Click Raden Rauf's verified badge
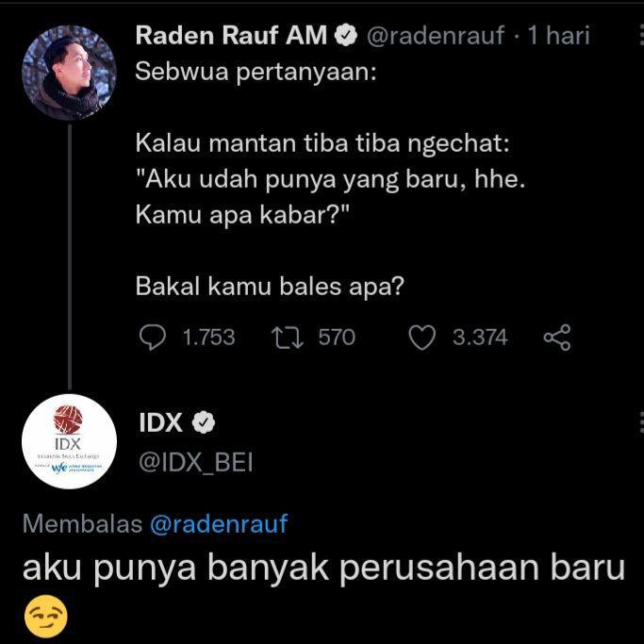 coord(346,35)
